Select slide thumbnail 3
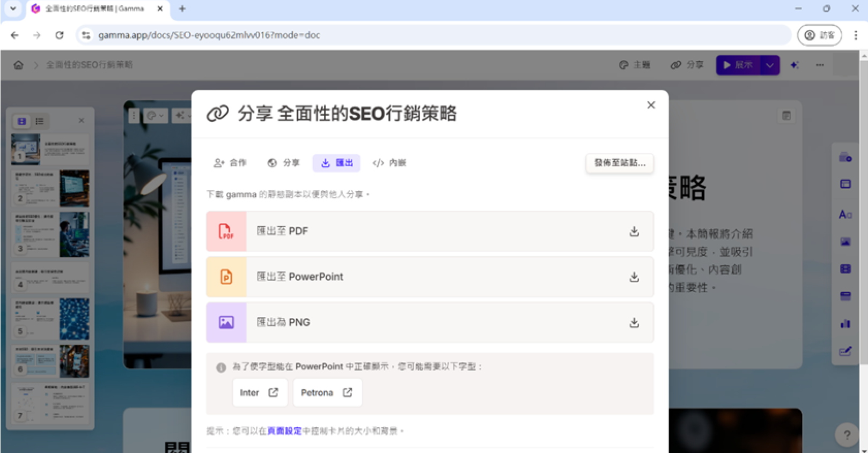The width and height of the screenshot is (868, 453). 50,234
